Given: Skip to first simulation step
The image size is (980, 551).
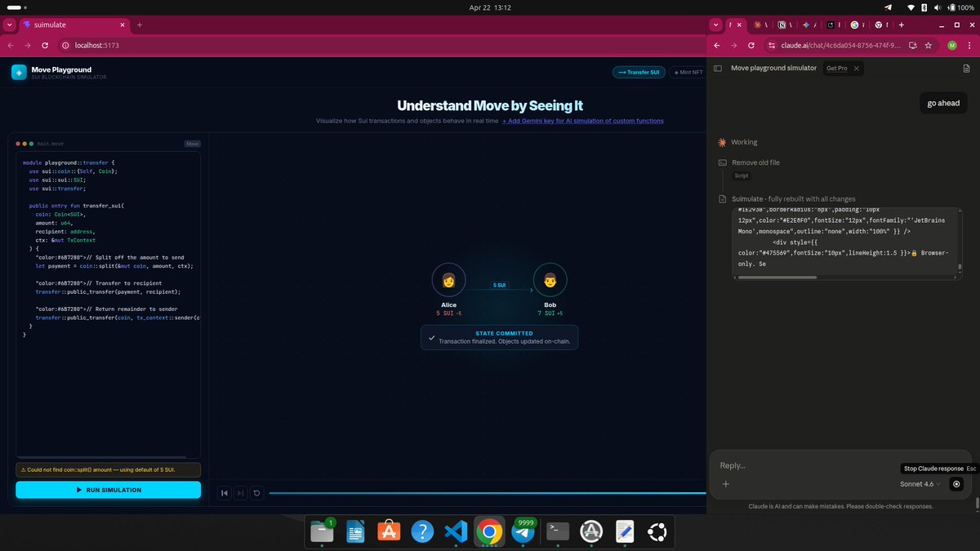Looking at the screenshot, I should [225, 492].
